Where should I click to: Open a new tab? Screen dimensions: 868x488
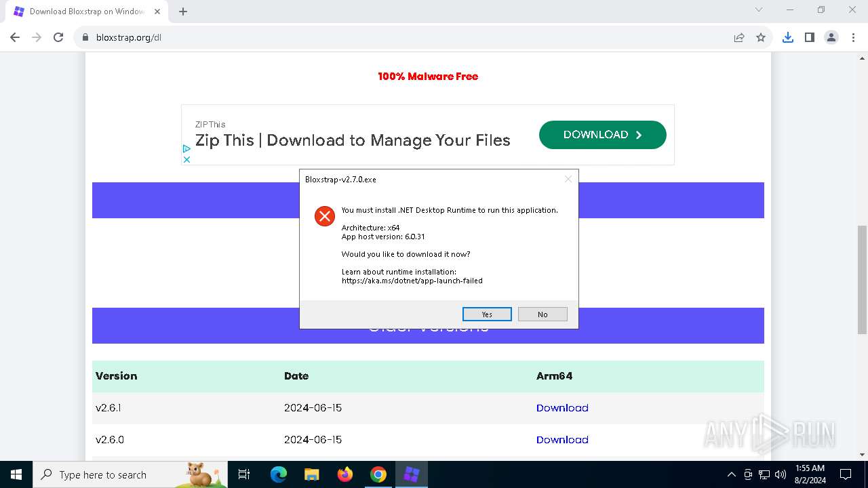coord(183,12)
